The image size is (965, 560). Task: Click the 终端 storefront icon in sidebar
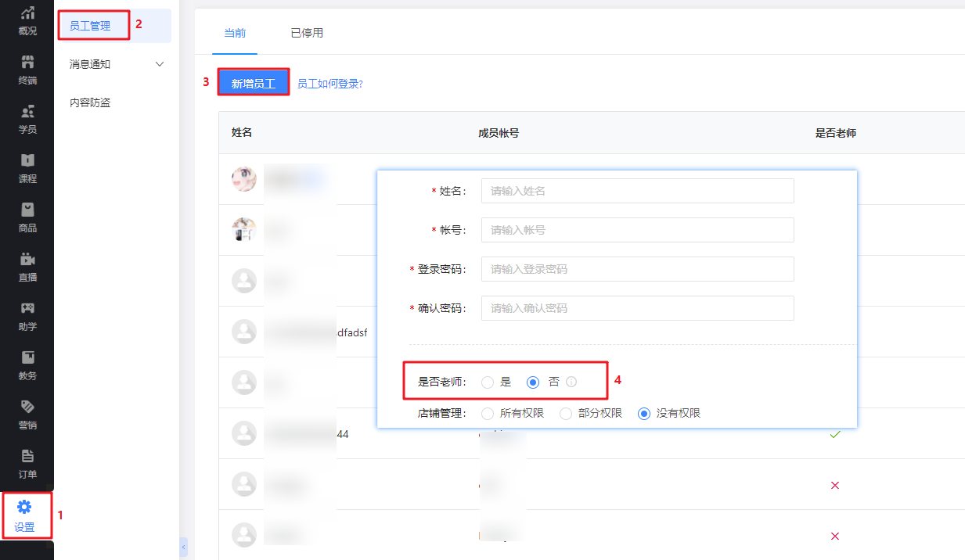pos(27,63)
